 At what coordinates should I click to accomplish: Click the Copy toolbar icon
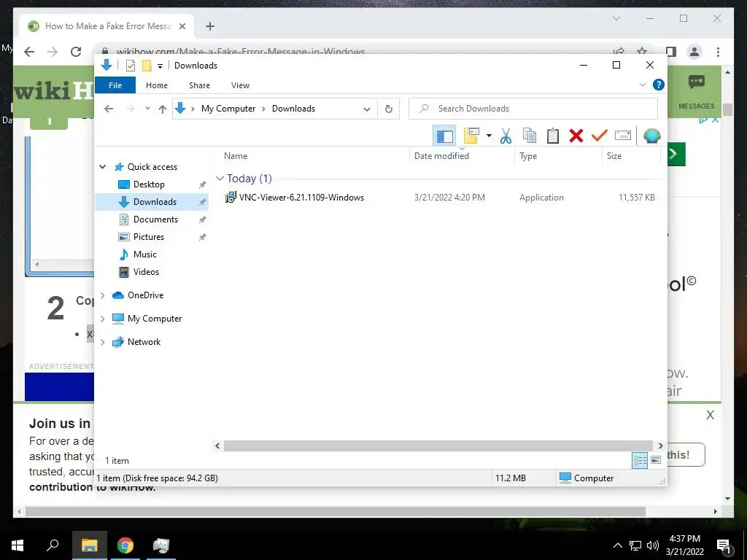[530, 136]
